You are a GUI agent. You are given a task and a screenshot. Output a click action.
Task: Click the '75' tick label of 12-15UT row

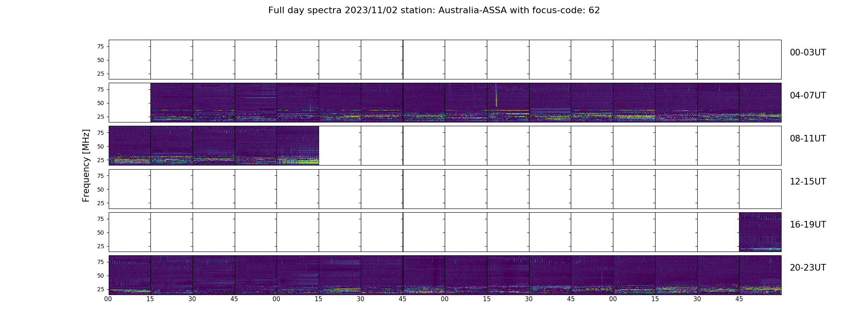(x=100, y=176)
